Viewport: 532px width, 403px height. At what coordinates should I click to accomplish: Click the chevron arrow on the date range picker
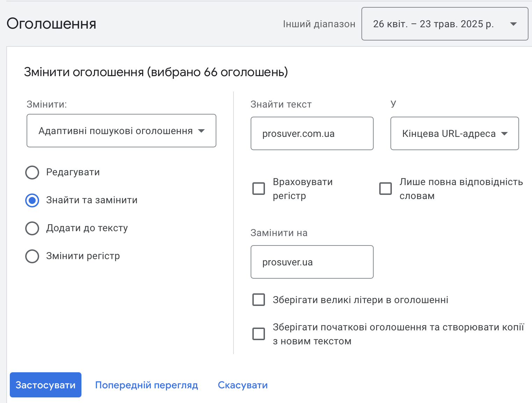coord(513,24)
